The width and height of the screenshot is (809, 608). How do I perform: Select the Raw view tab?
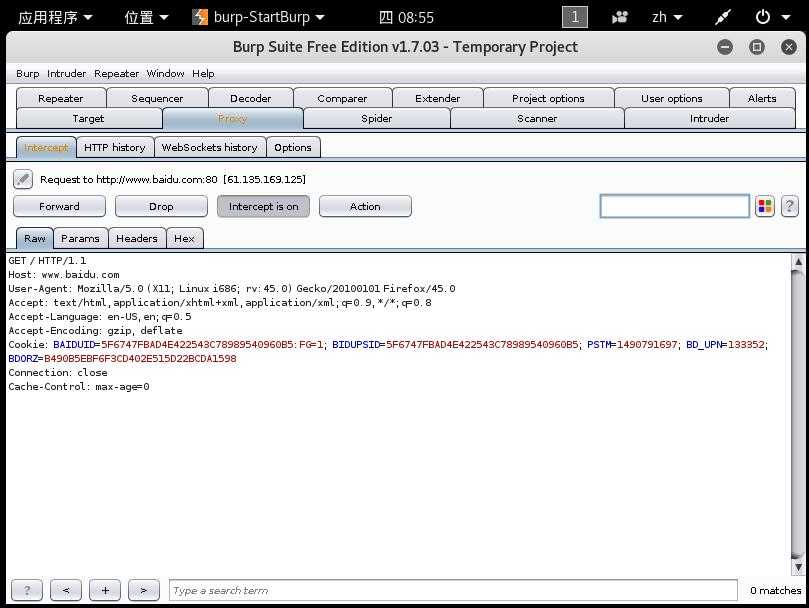(x=35, y=238)
